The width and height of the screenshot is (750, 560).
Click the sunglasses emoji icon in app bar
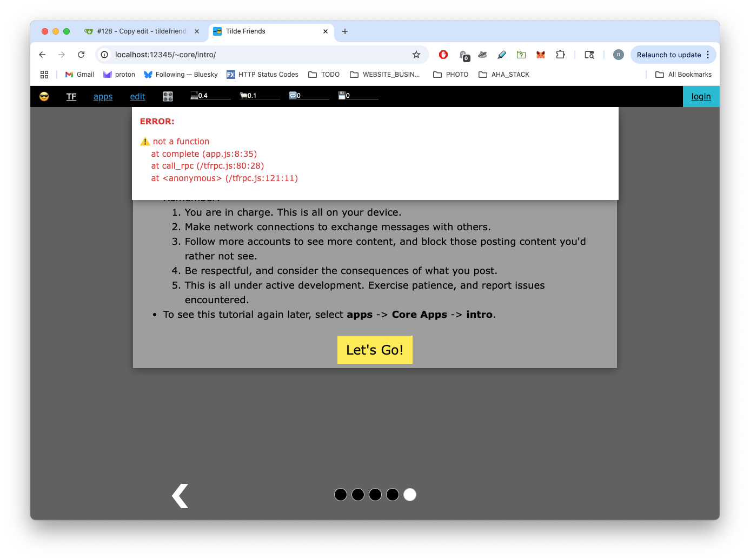point(44,96)
